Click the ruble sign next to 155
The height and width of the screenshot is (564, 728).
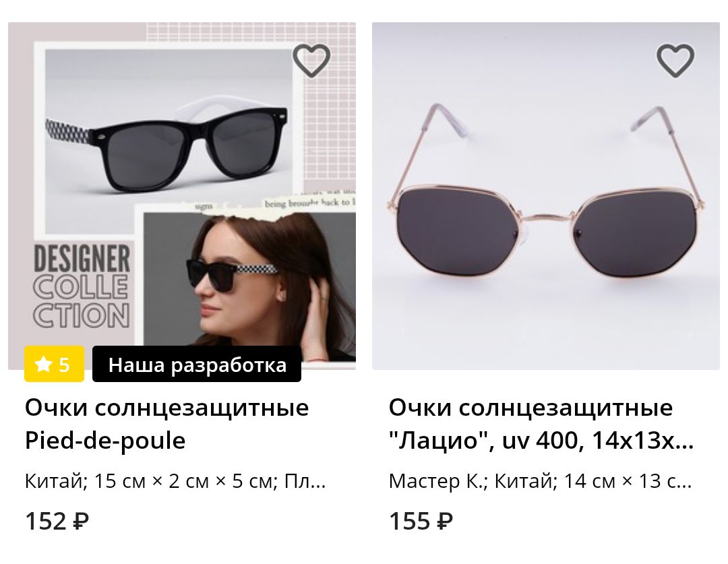pos(445,522)
